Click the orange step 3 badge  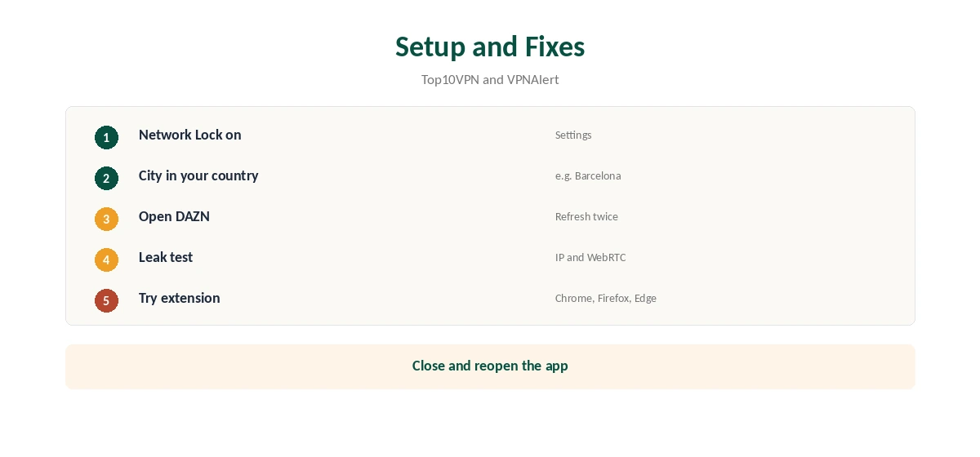[x=106, y=219]
